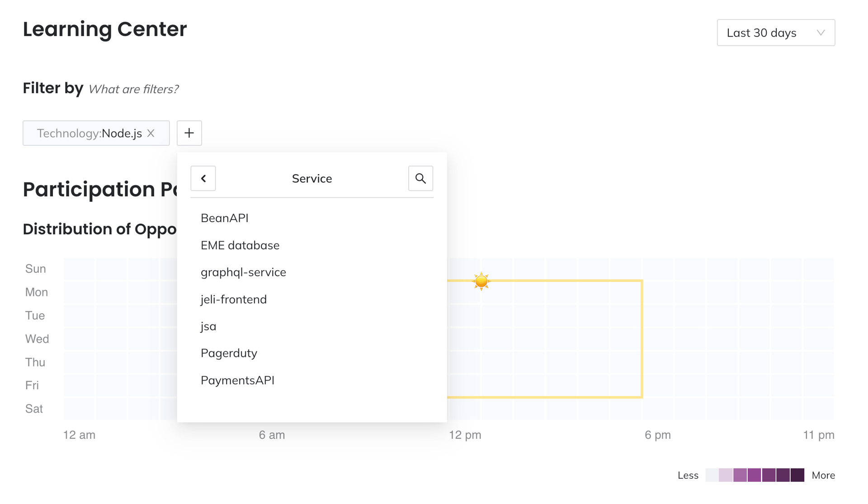This screenshot has width=868, height=504.
Task: Click the EME database service option
Action: tap(240, 245)
